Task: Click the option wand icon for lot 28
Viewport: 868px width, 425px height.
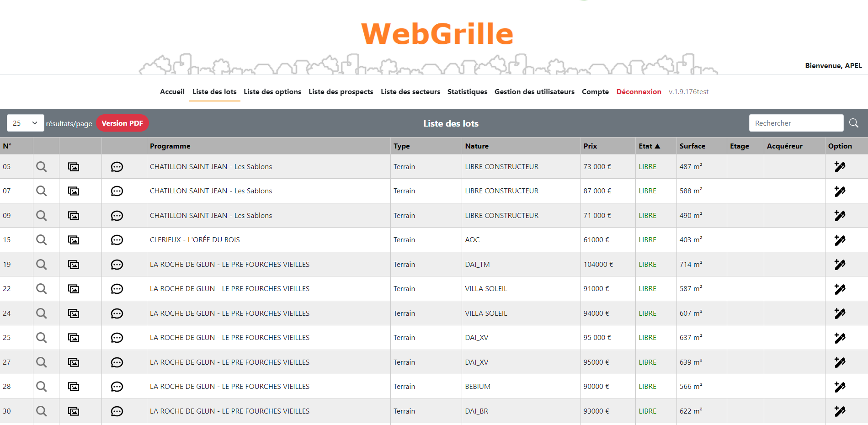Action: click(x=840, y=387)
